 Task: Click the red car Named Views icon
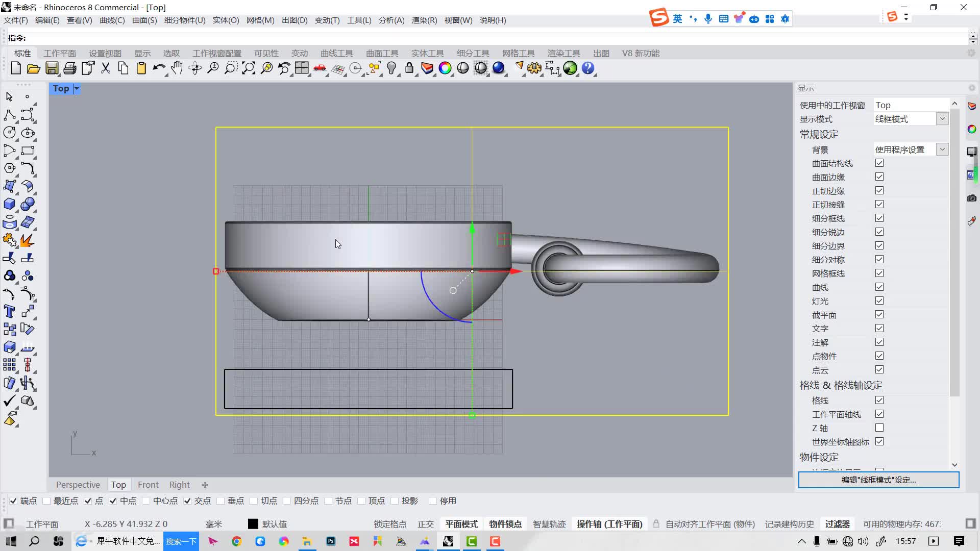coord(320,68)
